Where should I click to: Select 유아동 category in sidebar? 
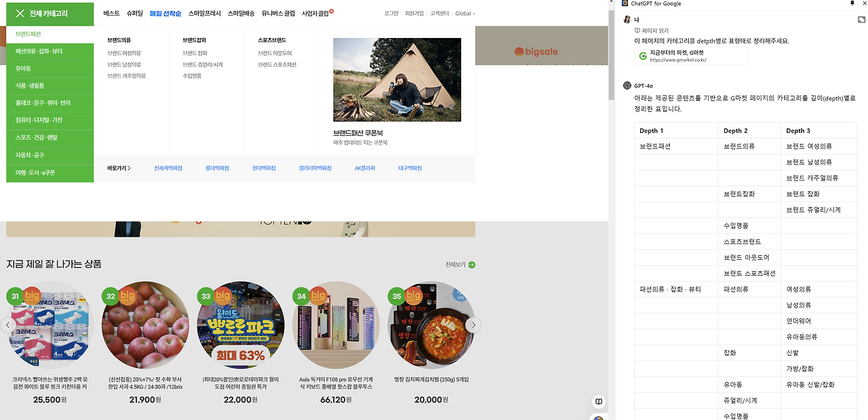[x=50, y=69]
